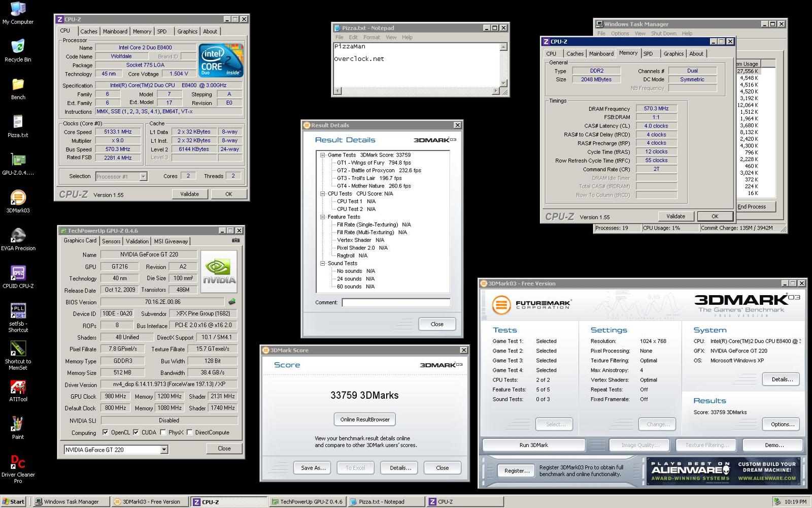Click GPU-Z screenshot camera icon
The width and height of the screenshot is (812, 508).
tap(235, 241)
